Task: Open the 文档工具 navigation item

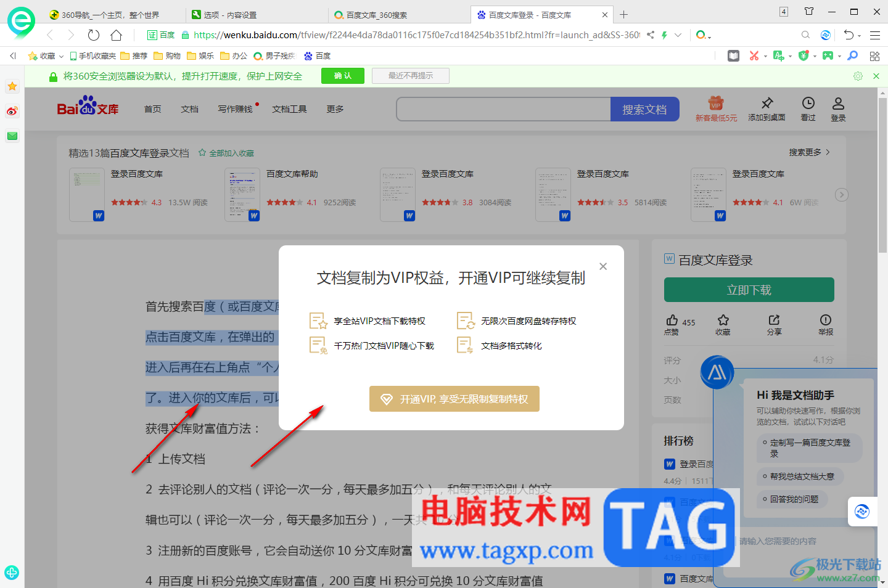Action: point(289,109)
